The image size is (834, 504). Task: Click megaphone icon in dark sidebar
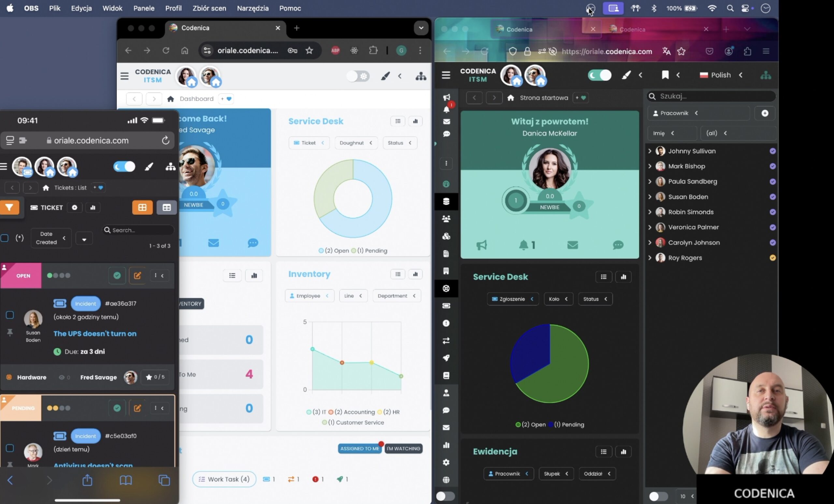coord(446,97)
